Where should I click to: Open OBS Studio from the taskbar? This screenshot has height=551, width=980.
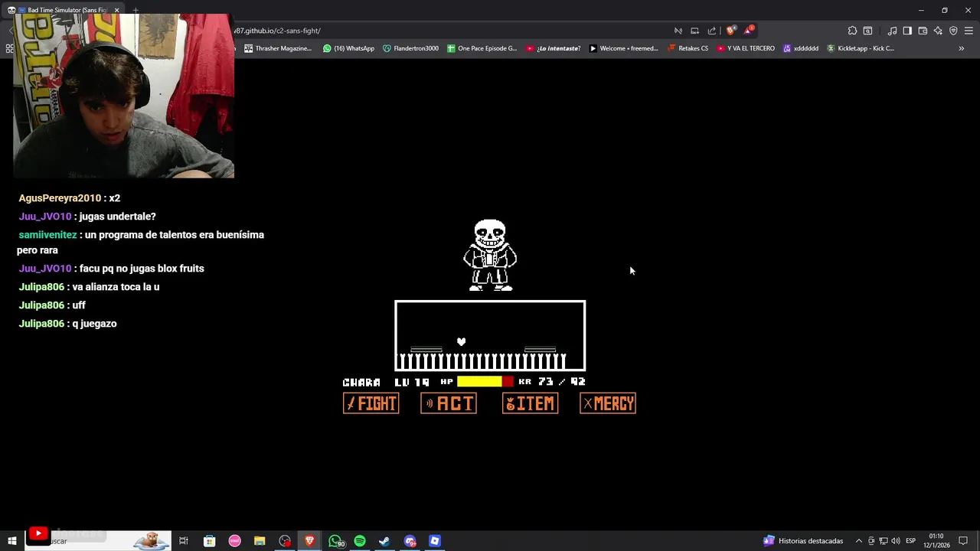[285, 541]
